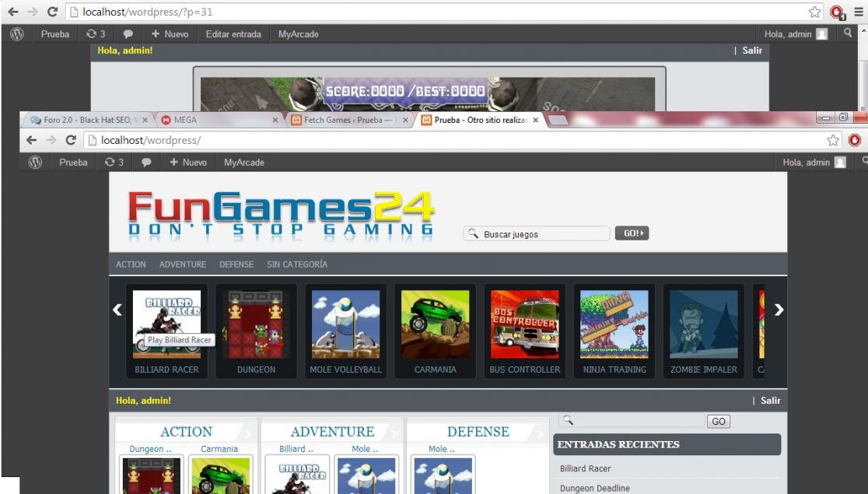Click the comments bubble icon in admin bar

[146, 162]
